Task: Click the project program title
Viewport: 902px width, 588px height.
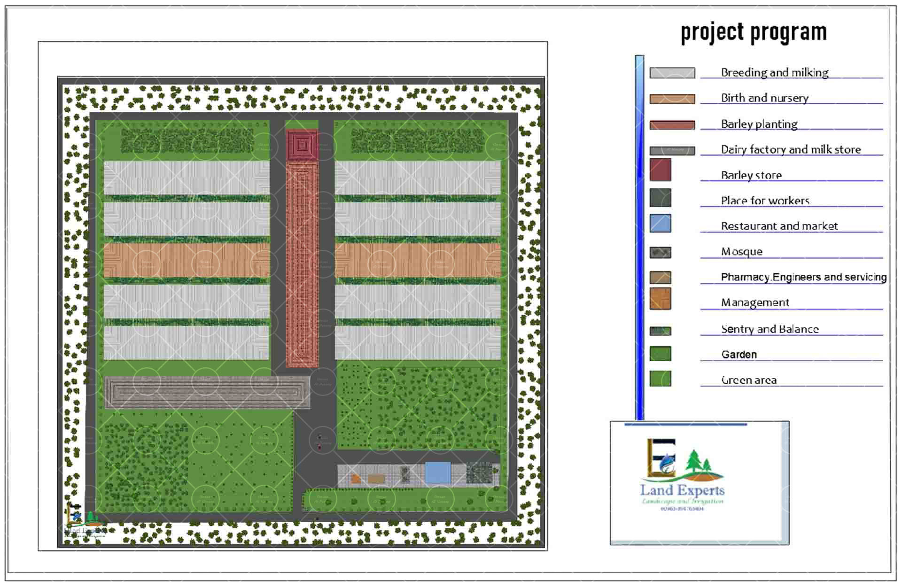Action: coord(754,32)
